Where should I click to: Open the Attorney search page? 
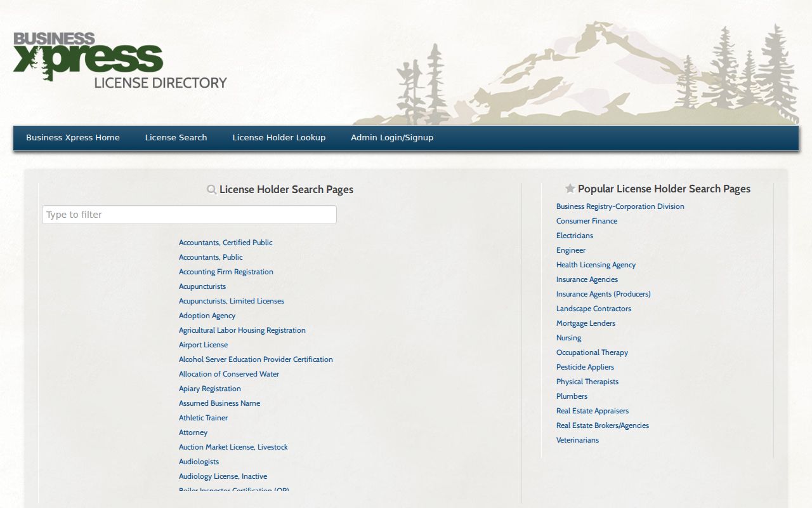point(193,432)
